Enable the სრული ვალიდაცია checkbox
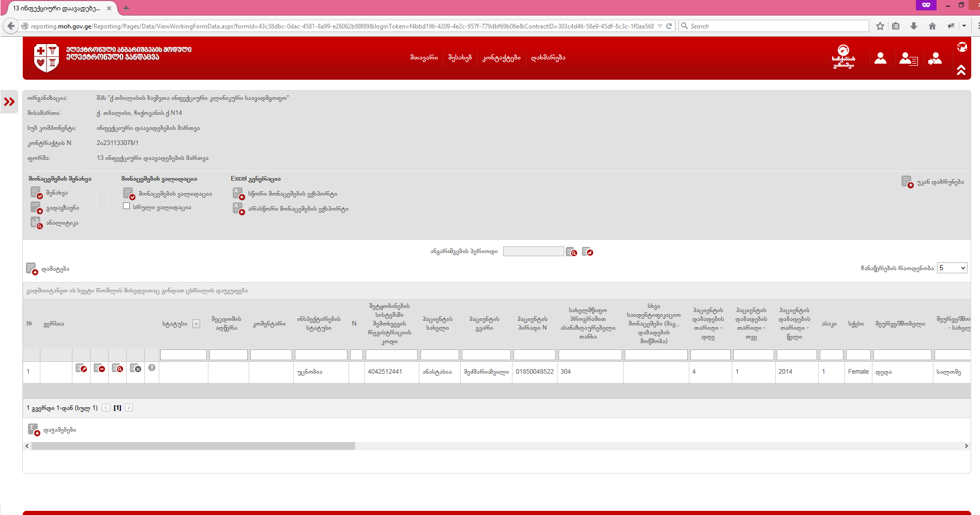The height and width of the screenshot is (515, 980). click(126, 206)
